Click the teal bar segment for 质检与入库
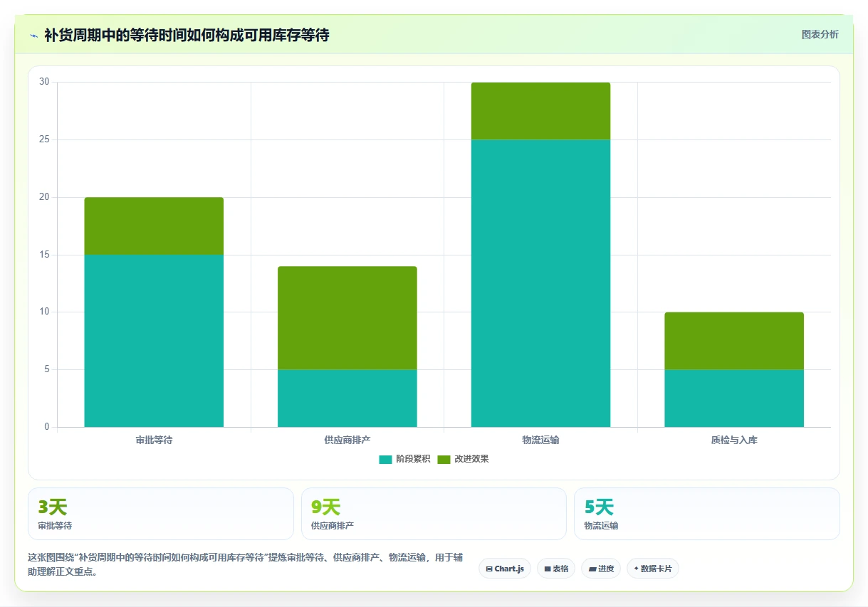Image resolution: width=868 pixels, height=607 pixels. point(734,398)
